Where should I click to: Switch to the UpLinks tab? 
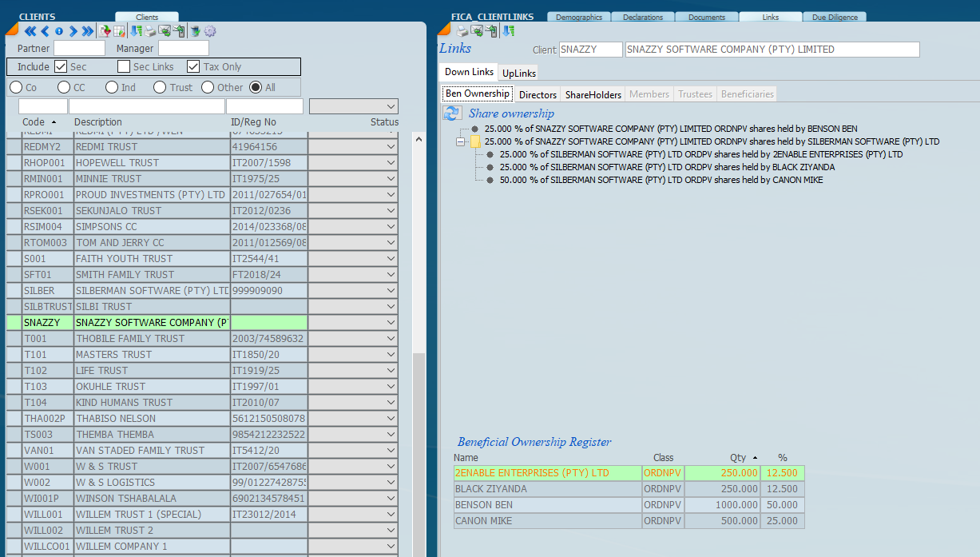pos(519,73)
